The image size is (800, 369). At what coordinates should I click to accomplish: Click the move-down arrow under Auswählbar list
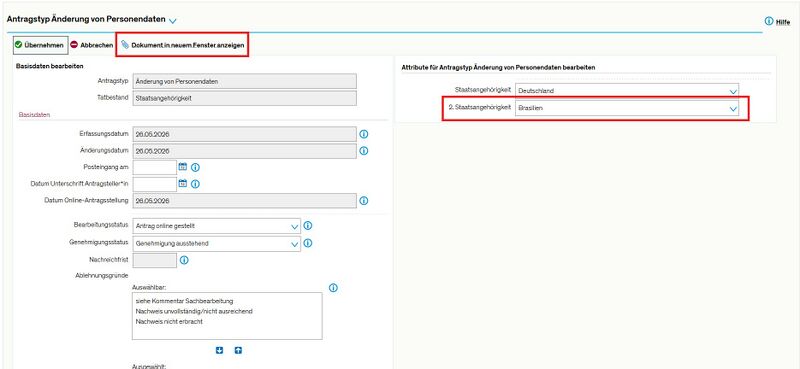point(219,351)
